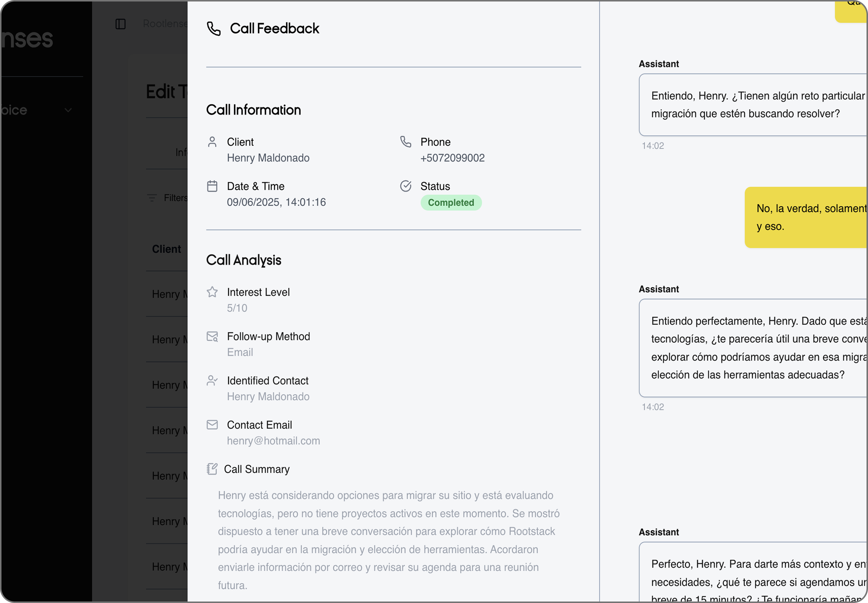Click the Call Summary notepad icon
The image size is (868, 603).
tap(212, 469)
